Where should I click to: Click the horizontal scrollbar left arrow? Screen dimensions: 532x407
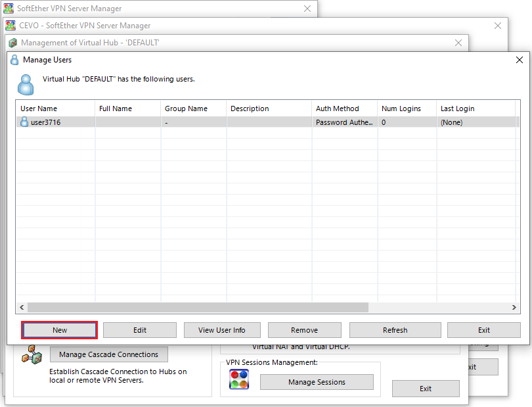click(x=22, y=308)
